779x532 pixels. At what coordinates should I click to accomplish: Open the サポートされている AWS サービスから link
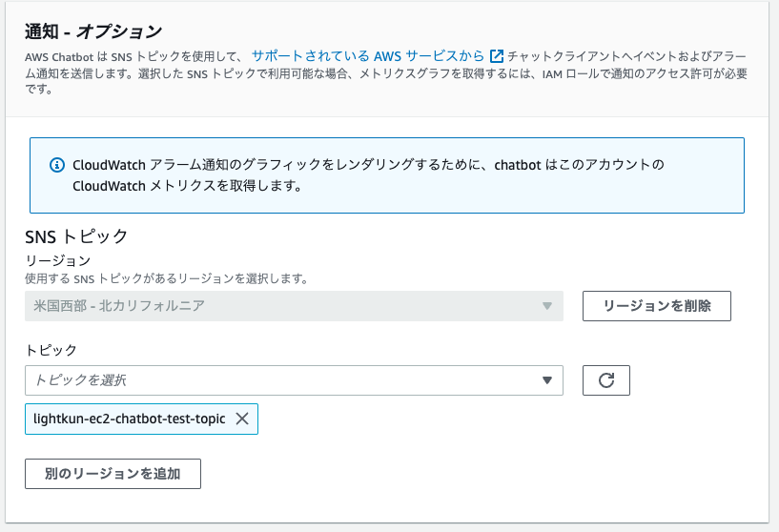[368, 55]
